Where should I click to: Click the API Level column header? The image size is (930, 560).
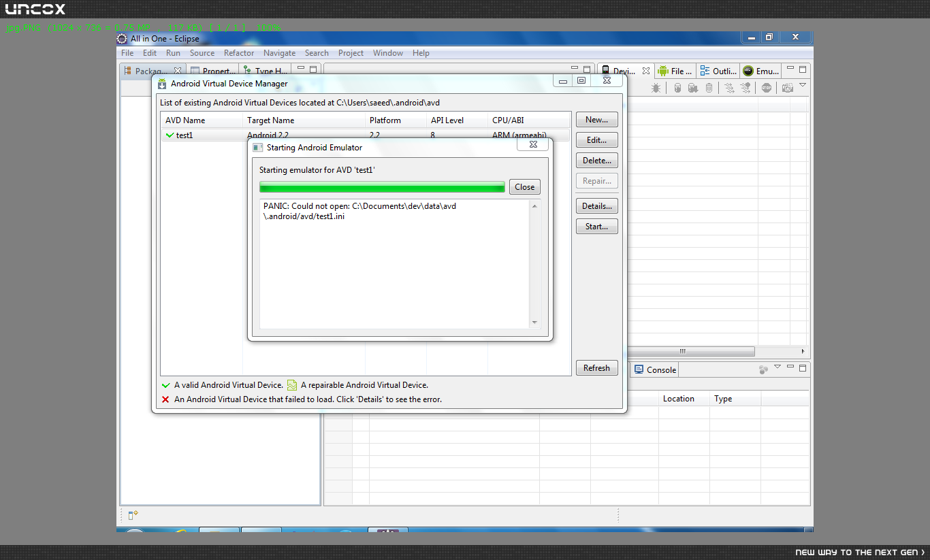click(457, 120)
